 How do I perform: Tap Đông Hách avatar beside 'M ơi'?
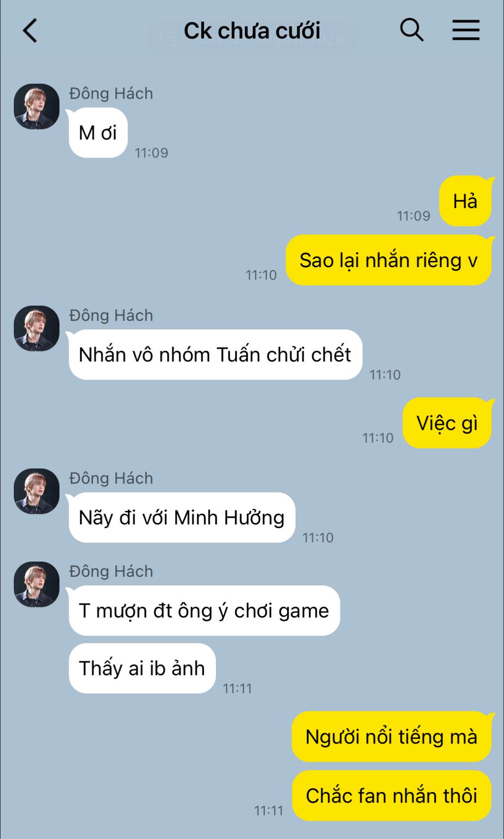coord(37,106)
